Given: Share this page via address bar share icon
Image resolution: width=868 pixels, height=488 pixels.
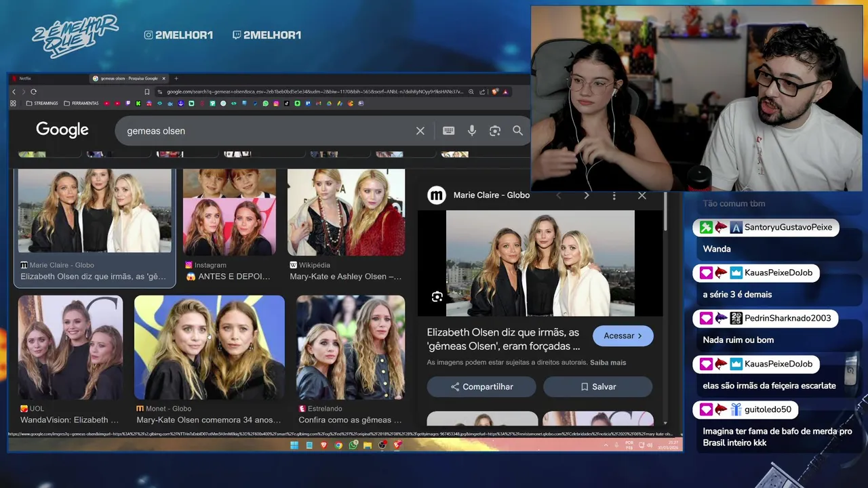Looking at the screenshot, I should [x=482, y=91].
